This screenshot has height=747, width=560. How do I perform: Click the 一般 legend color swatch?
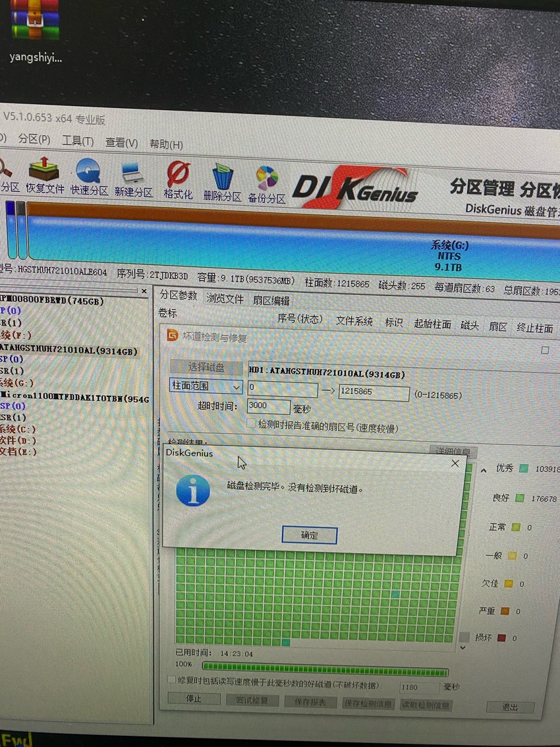coord(513,556)
